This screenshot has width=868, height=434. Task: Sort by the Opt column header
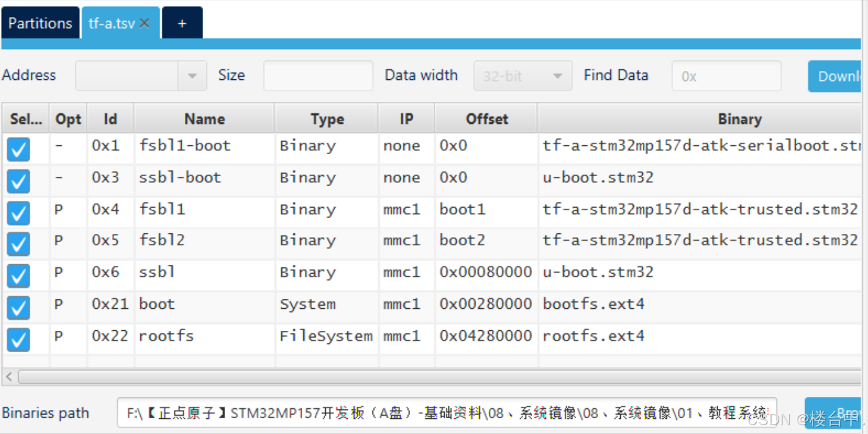pos(69,119)
